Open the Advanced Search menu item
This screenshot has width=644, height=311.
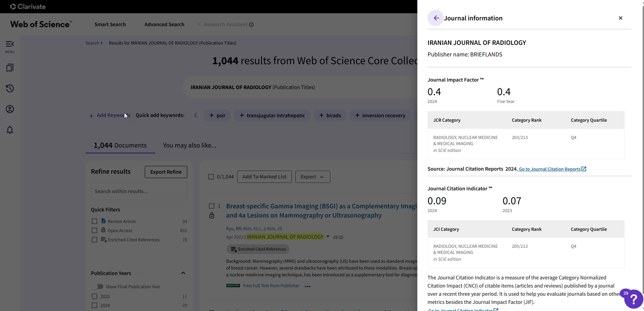[x=164, y=24]
